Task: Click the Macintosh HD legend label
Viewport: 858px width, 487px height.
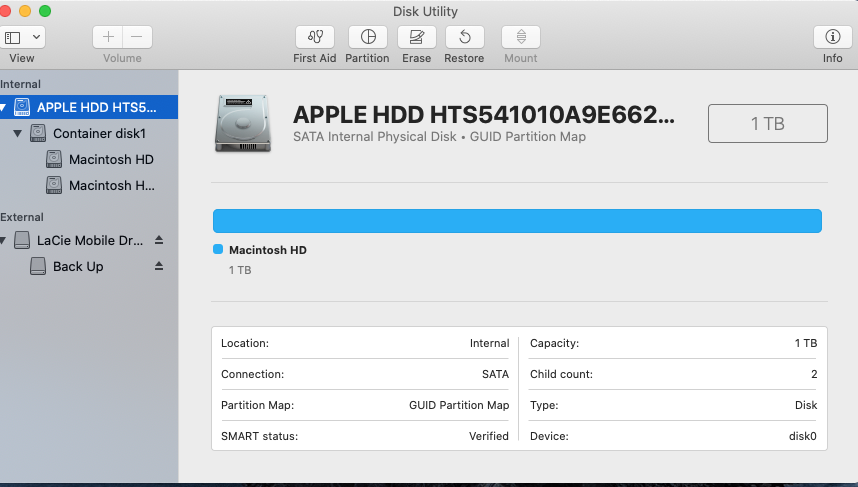Action: point(268,250)
